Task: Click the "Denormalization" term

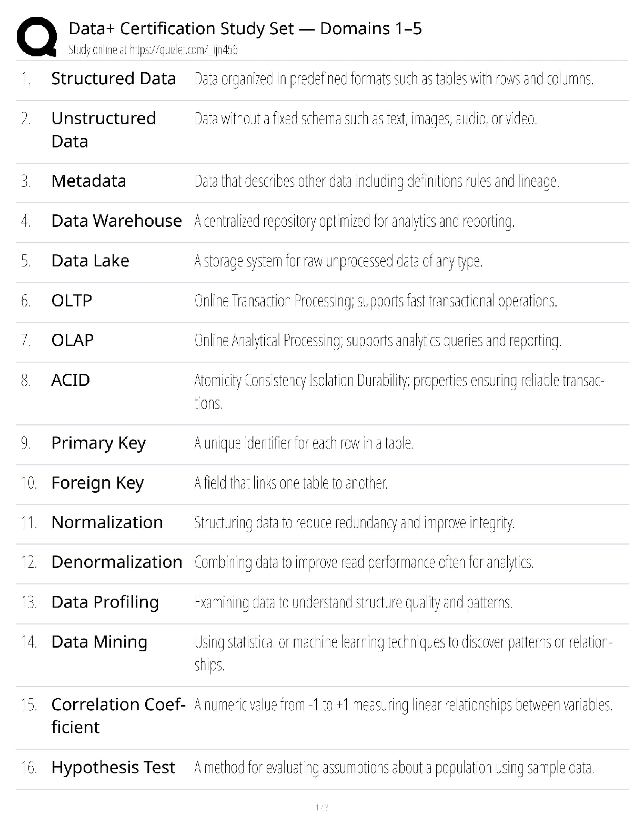Action: (117, 562)
